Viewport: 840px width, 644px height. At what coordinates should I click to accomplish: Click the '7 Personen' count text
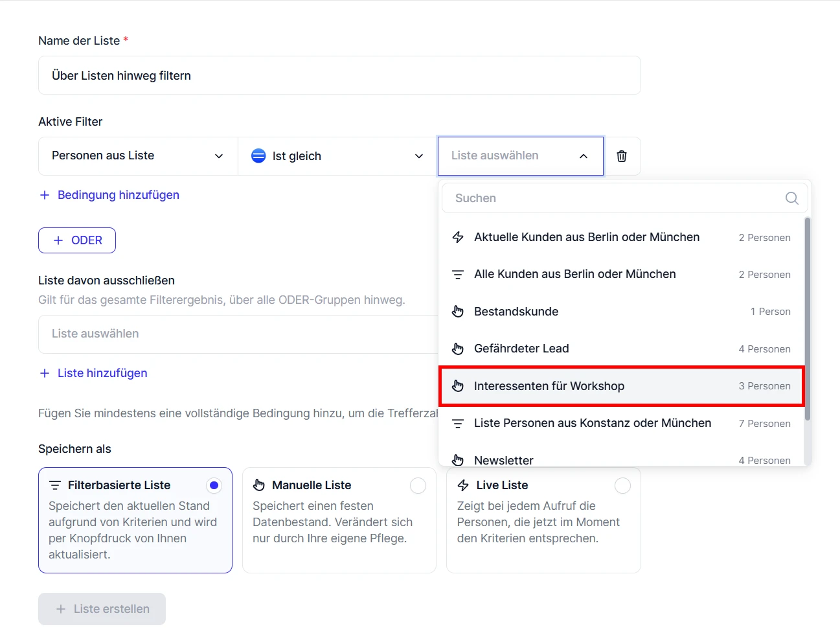point(764,424)
